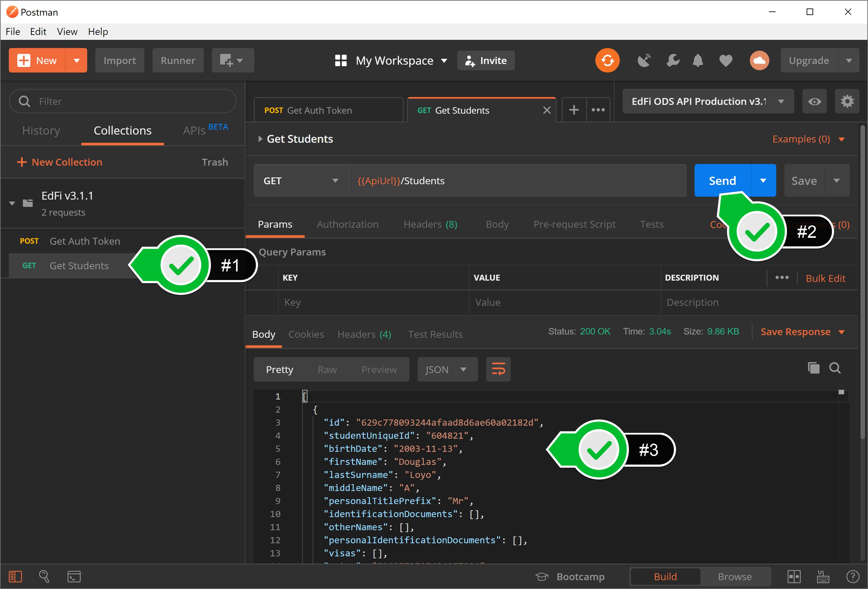
Task: Search within response body icon
Action: tap(835, 368)
